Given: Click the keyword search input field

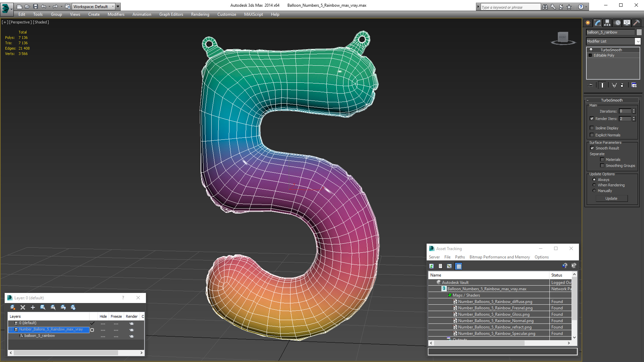Looking at the screenshot, I should click(x=510, y=7).
